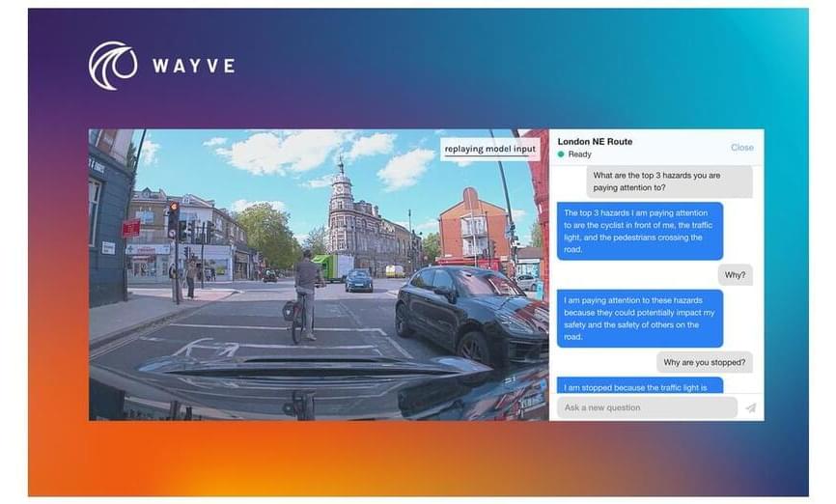This screenshot has height=504, width=836.
Task: Click the 'Why are you stopped?' message
Action: pyautogui.click(x=704, y=362)
